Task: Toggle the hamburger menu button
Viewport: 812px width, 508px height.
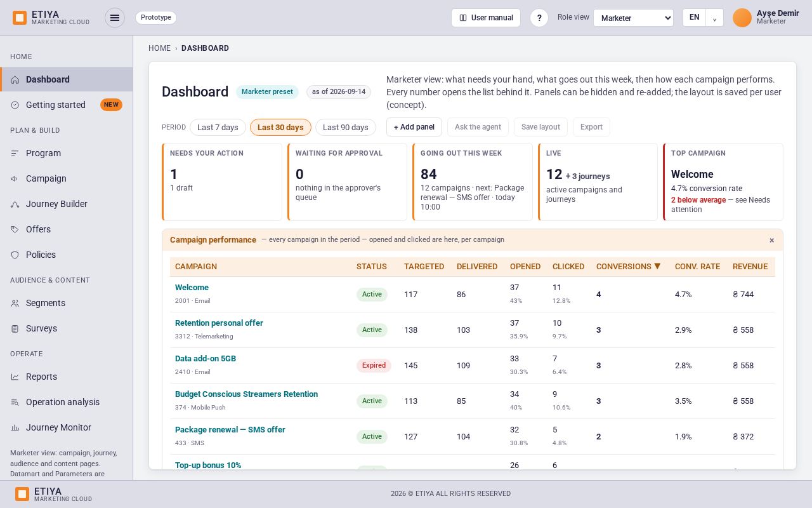Action: pos(115,18)
